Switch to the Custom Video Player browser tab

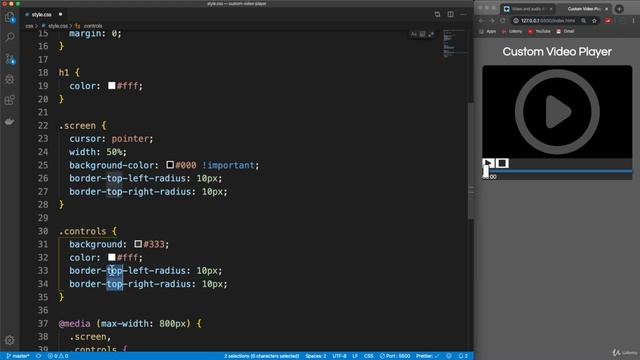point(584,9)
